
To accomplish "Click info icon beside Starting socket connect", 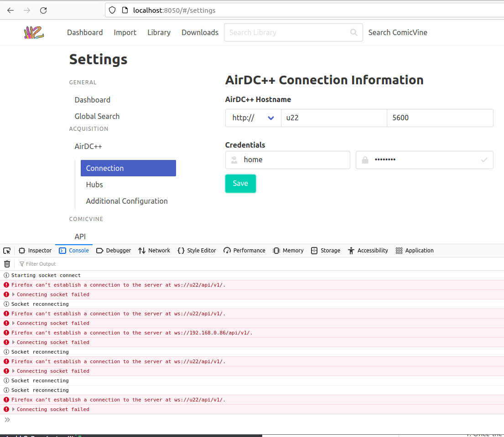I will click(6, 275).
